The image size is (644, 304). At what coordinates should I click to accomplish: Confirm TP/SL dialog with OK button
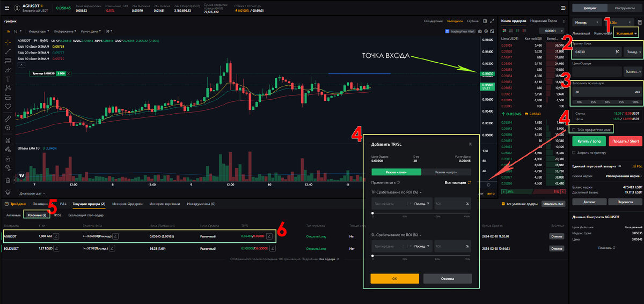pos(394,279)
